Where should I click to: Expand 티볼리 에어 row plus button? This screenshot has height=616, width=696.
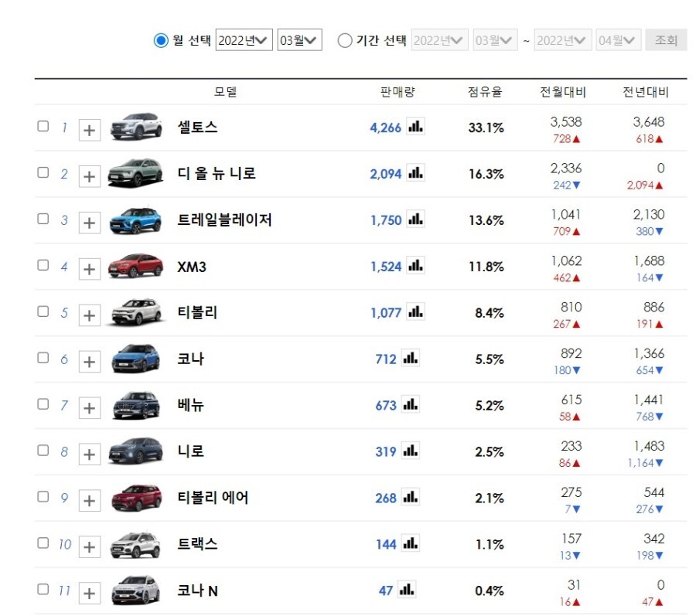point(89,500)
